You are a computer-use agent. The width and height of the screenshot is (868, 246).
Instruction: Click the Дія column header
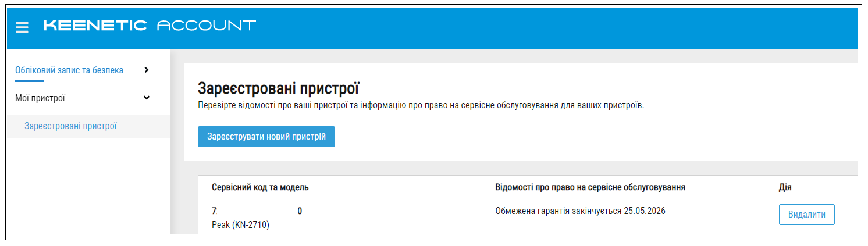tap(785, 187)
